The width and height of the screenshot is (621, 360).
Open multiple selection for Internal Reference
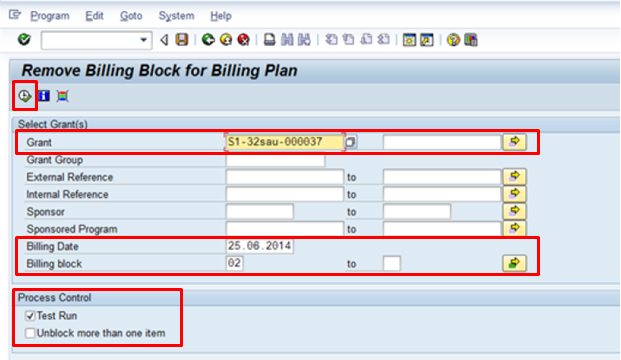tap(514, 194)
